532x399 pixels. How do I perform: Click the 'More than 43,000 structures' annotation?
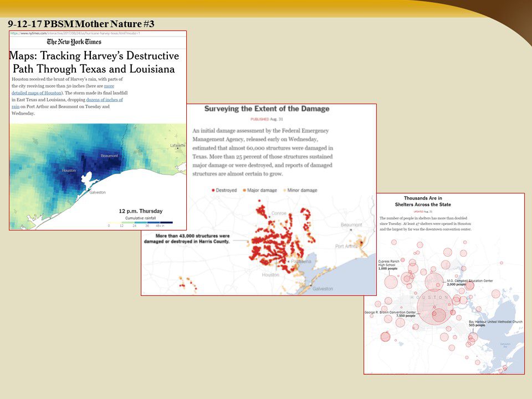187,238
